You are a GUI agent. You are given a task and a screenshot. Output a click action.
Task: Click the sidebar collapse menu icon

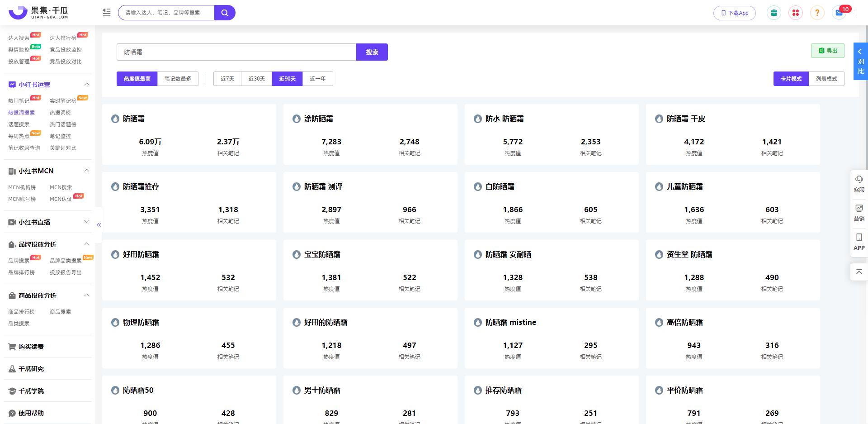point(107,13)
